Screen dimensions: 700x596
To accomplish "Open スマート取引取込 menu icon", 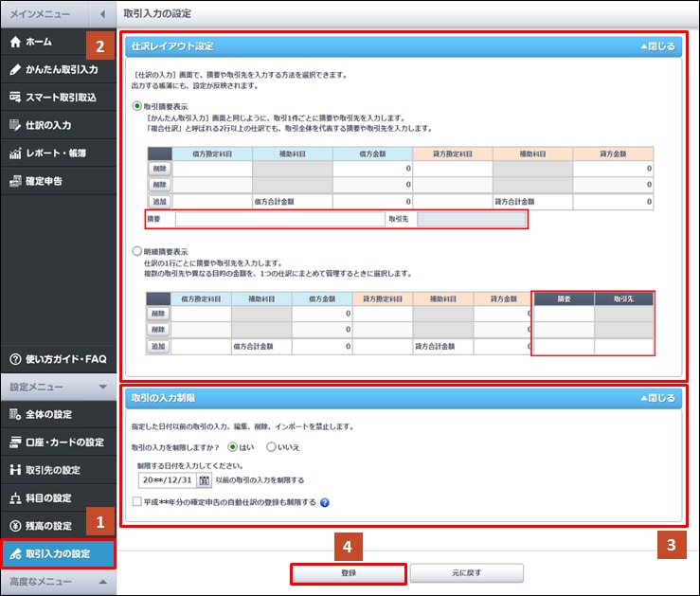I will point(15,98).
